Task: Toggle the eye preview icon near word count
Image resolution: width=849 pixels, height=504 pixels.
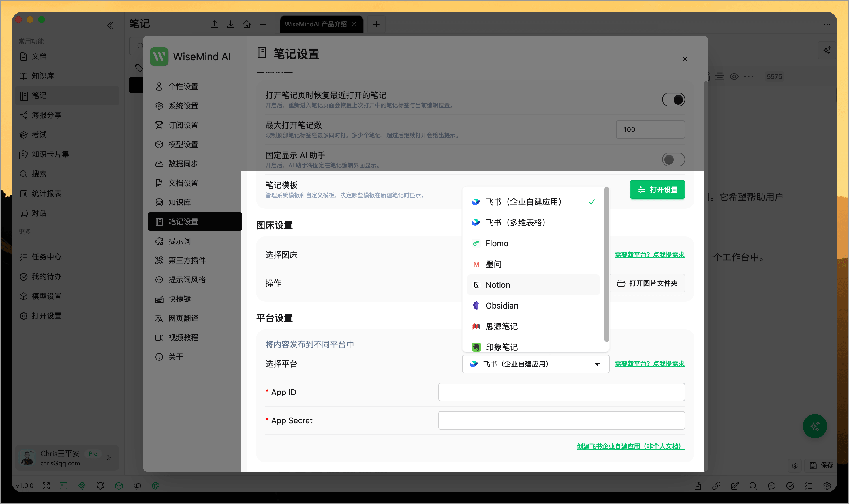Action: click(734, 76)
